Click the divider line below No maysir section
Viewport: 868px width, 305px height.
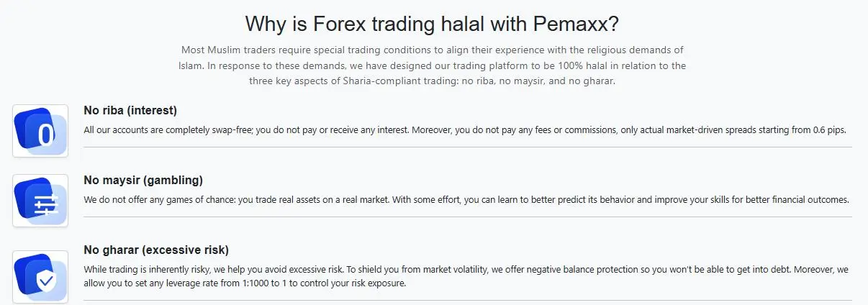click(x=468, y=217)
